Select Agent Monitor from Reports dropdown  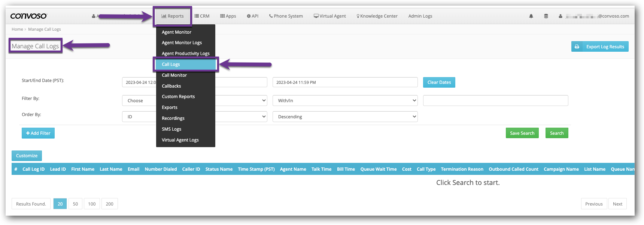[186, 32]
